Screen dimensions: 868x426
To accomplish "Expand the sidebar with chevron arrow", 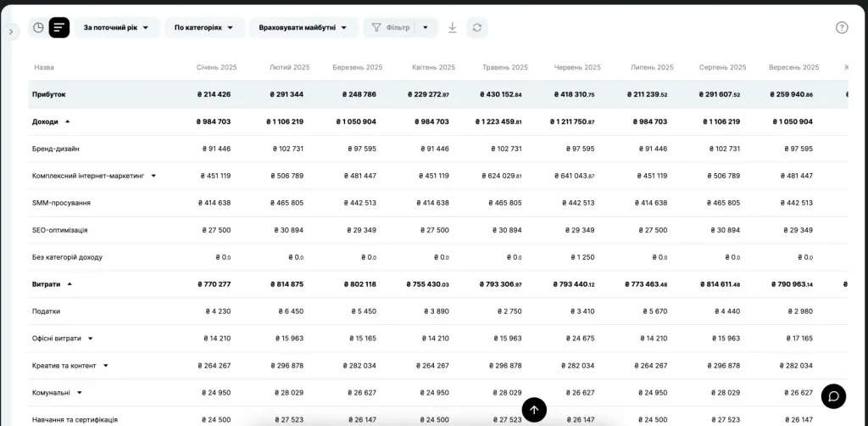I will point(10,31).
